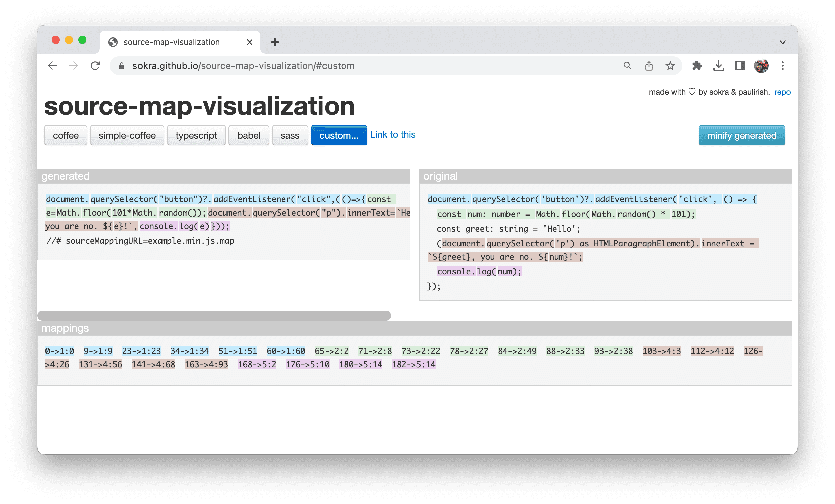Click 'custom...' active preset button
The width and height of the screenshot is (835, 504).
coord(337,135)
